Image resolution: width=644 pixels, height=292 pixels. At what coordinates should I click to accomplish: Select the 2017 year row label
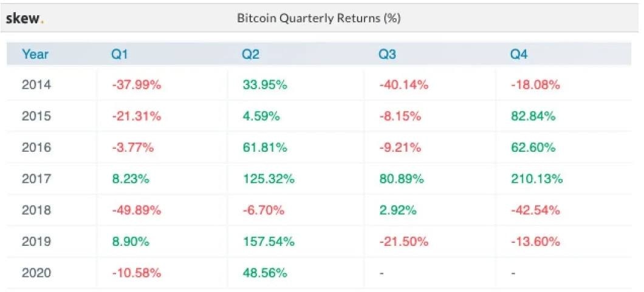(x=36, y=179)
